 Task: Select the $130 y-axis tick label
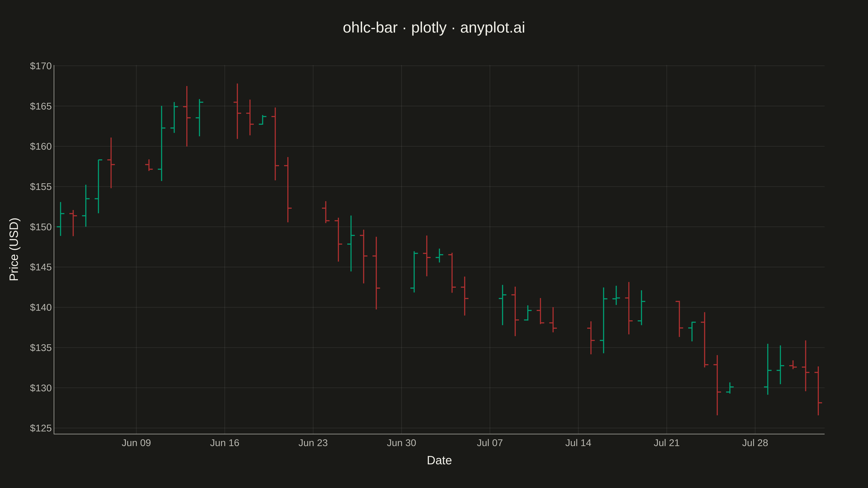(x=41, y=388)
